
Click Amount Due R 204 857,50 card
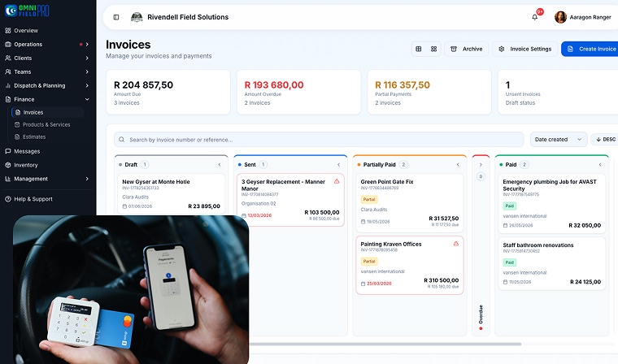168,92
